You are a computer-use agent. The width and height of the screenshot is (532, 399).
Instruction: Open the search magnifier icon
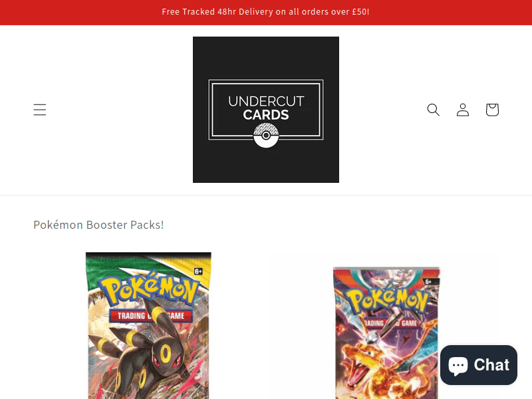click(434, 110)
